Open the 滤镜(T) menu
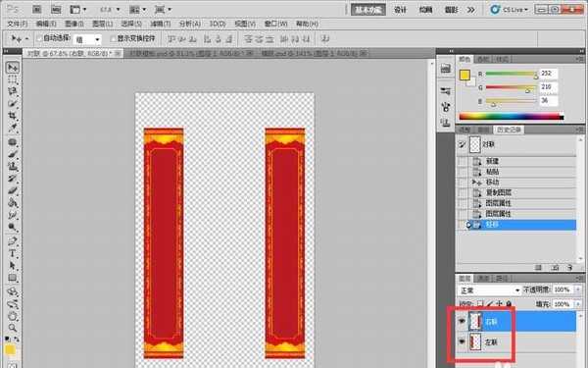 pos(161,24)
